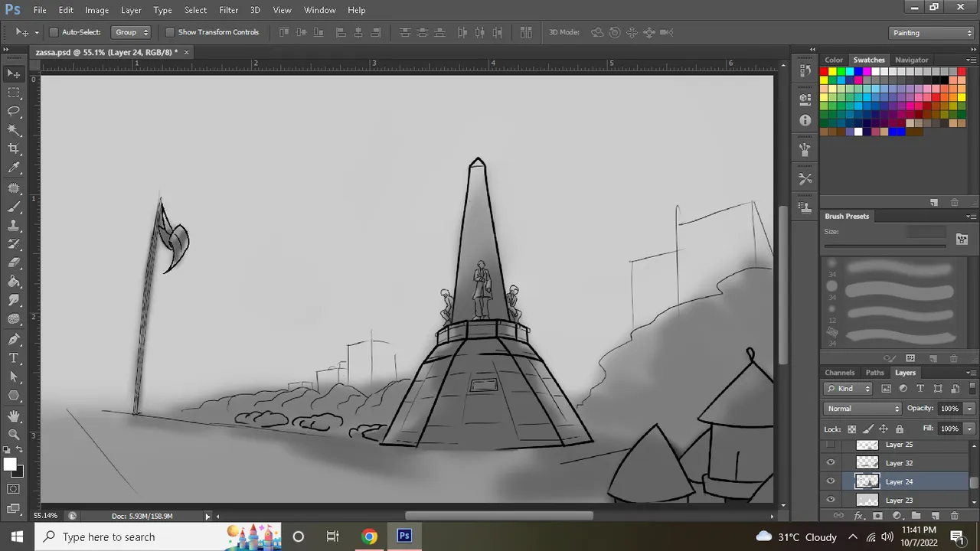The width and height of the screenshot is (980, 551).
Task: Select the Brush tool
Action: (14, 207)
